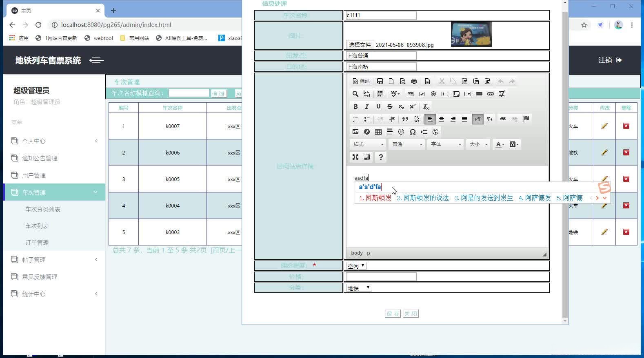
Task: Toggle superscript formatting
Action: tap(413, 106)
